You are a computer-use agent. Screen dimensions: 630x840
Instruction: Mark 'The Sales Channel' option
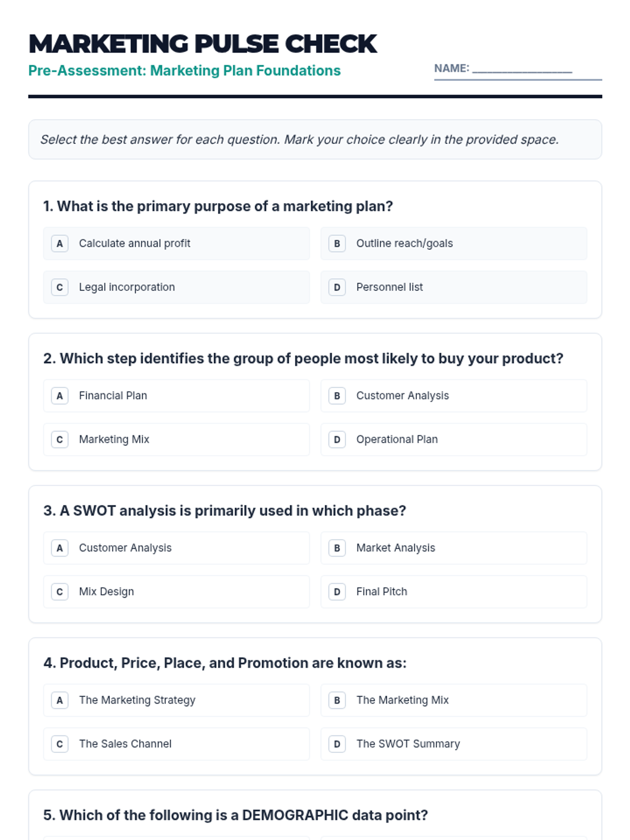[176, 744]
